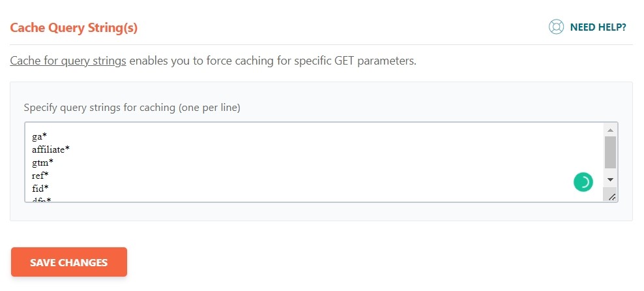Viewport: 644px width, 291px height.
Task: Click the lifebuoy help icon
Action: click(x=556, y=27)
